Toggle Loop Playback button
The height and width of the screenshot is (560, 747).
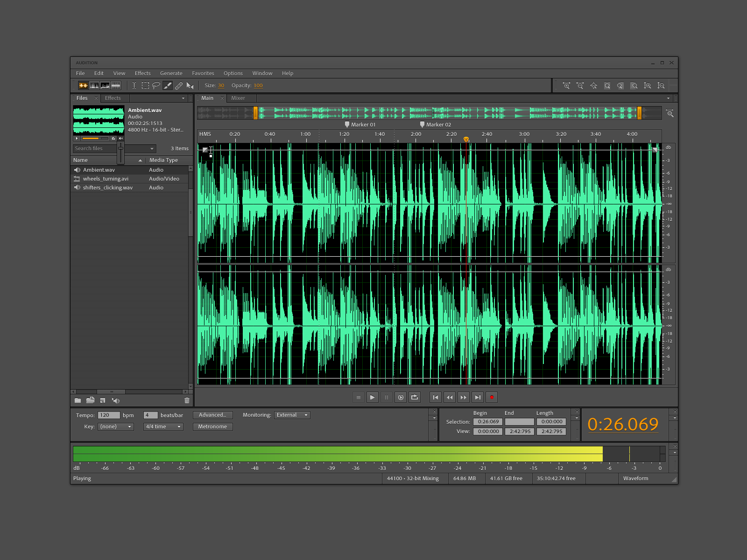[415, 398]
